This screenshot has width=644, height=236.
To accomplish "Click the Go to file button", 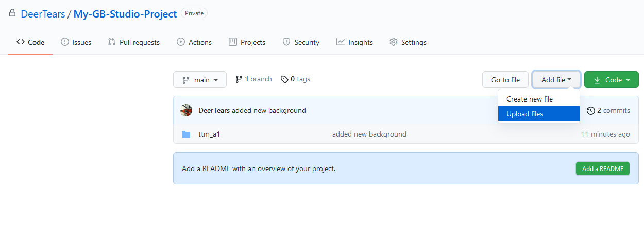I will pos(505,80).
